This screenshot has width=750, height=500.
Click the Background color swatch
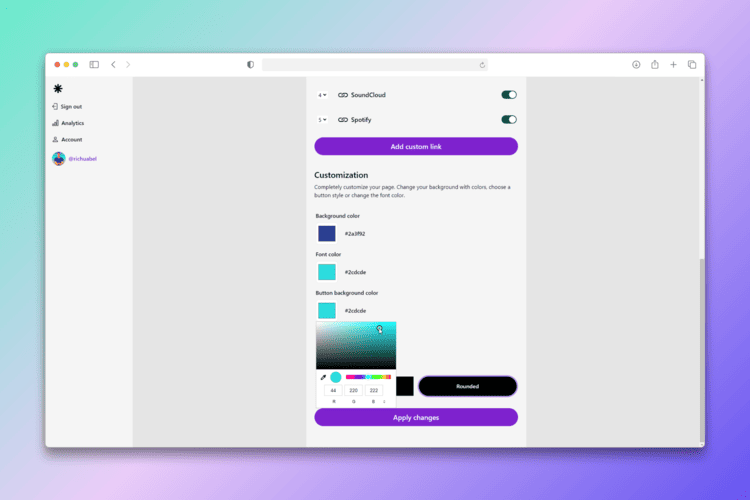click(327, 233)
